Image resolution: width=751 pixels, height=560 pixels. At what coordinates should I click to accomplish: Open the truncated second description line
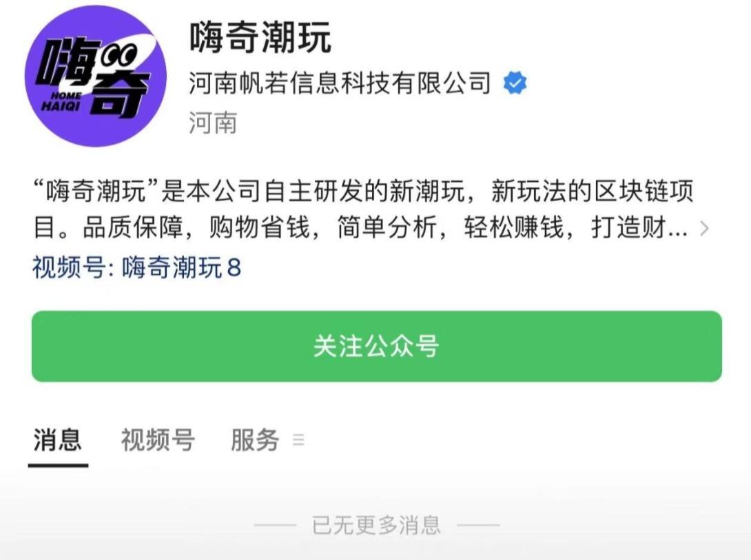tap(360, 227)
